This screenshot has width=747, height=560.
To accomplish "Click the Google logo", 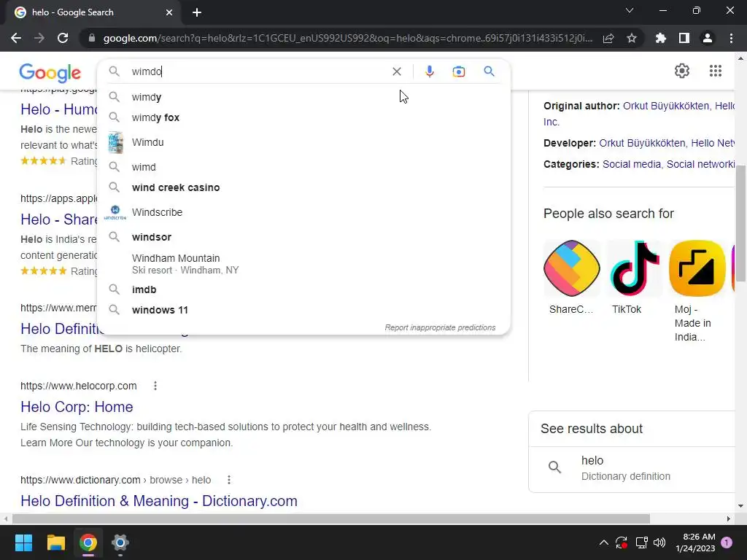I will pos(50,73).
